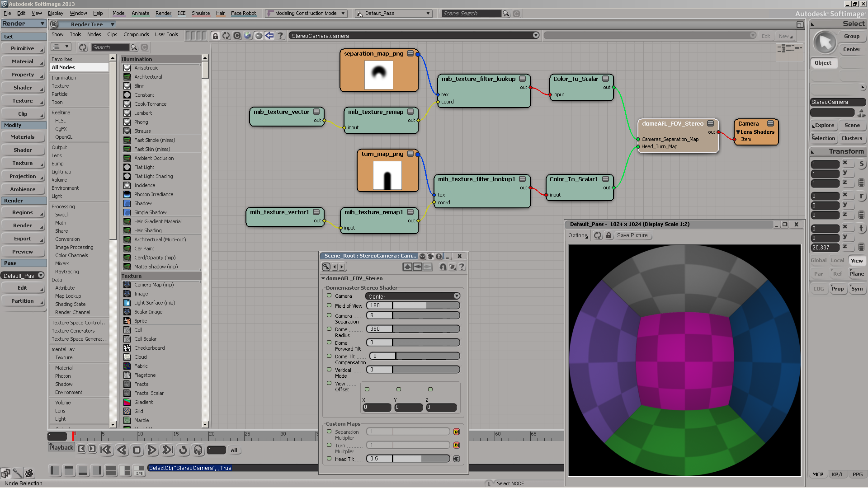868x488 pixels.
Task: Collapse the separation_map_png node
Action: [410, 54]
